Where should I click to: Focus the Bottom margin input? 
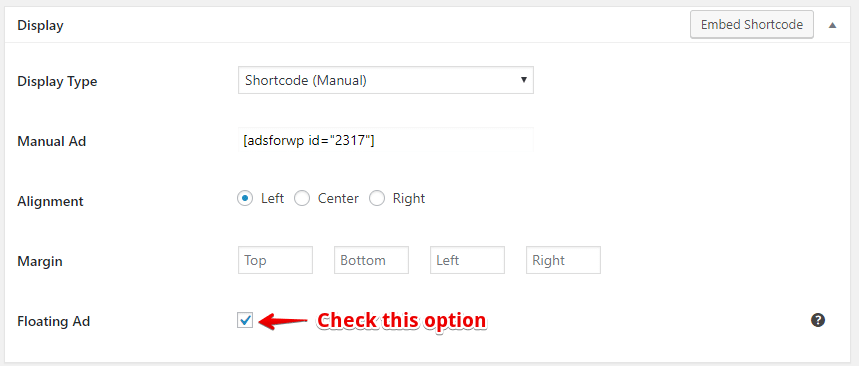click(x=371, y=260)
